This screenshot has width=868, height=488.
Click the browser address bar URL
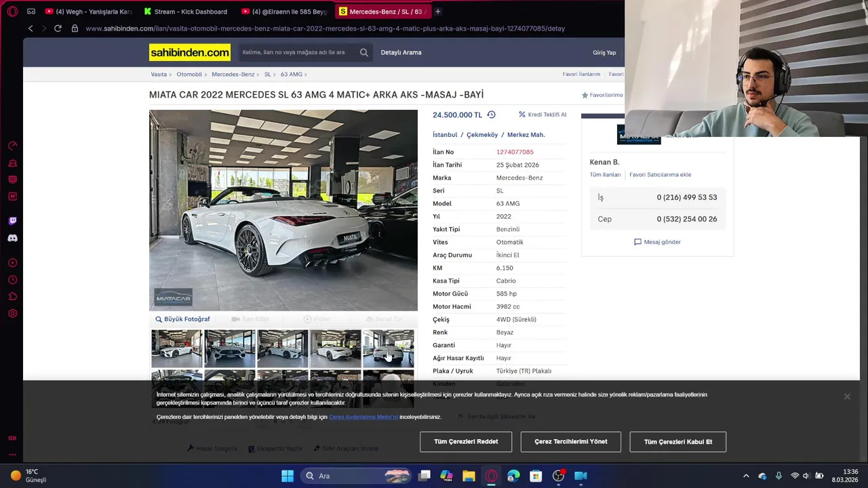[x=325, y=28]
